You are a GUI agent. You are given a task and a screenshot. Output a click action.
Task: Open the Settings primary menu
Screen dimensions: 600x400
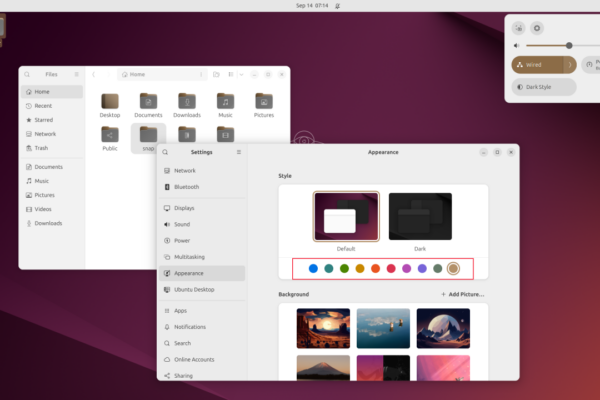pos(238,152)
